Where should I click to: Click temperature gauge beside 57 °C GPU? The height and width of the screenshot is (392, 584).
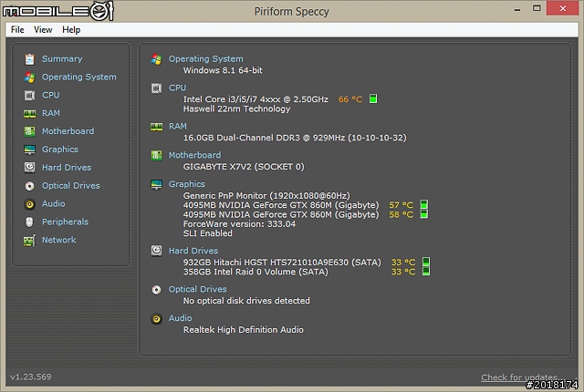coord(423,204)
